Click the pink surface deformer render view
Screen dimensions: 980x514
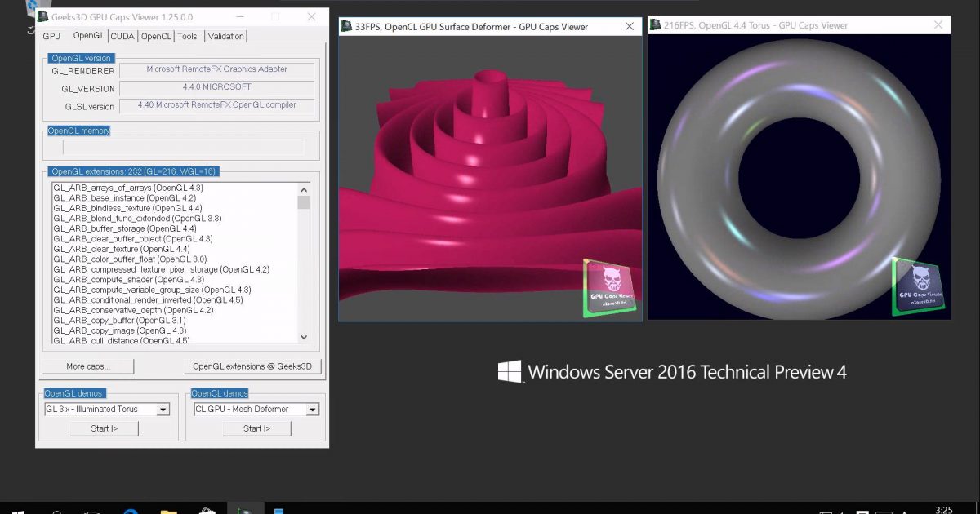[490, 179]
